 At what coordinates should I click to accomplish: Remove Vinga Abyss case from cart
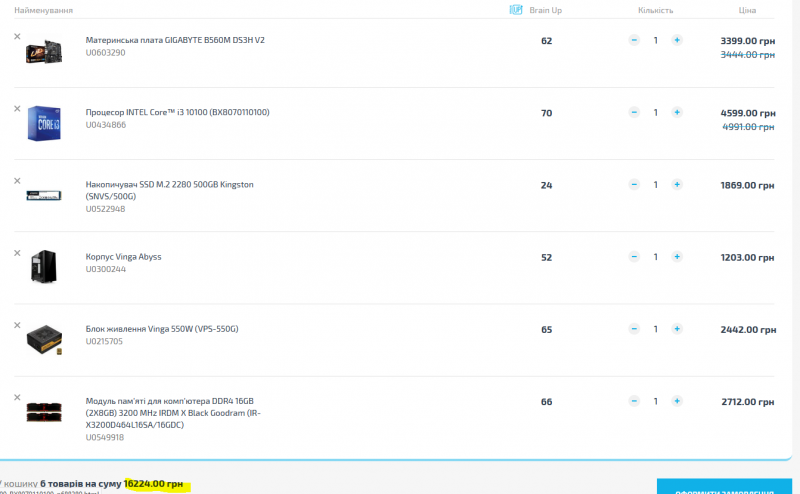pos(17,252)
